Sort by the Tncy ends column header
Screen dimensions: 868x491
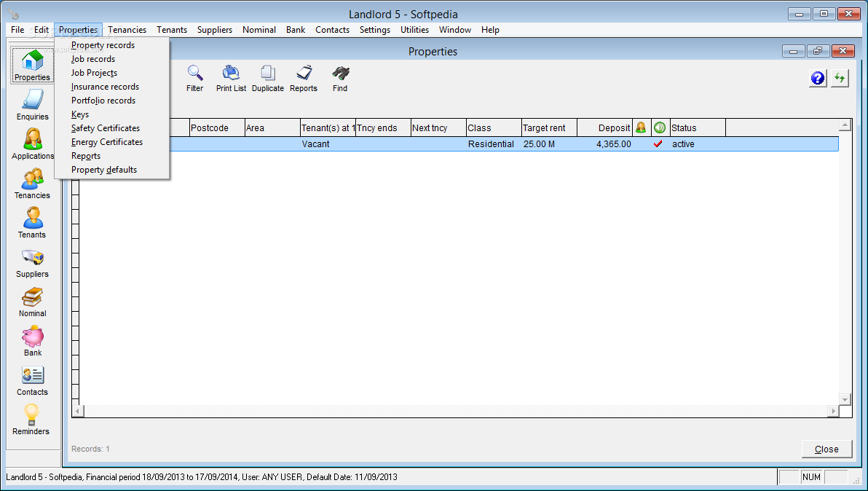(x=383, y=128)
